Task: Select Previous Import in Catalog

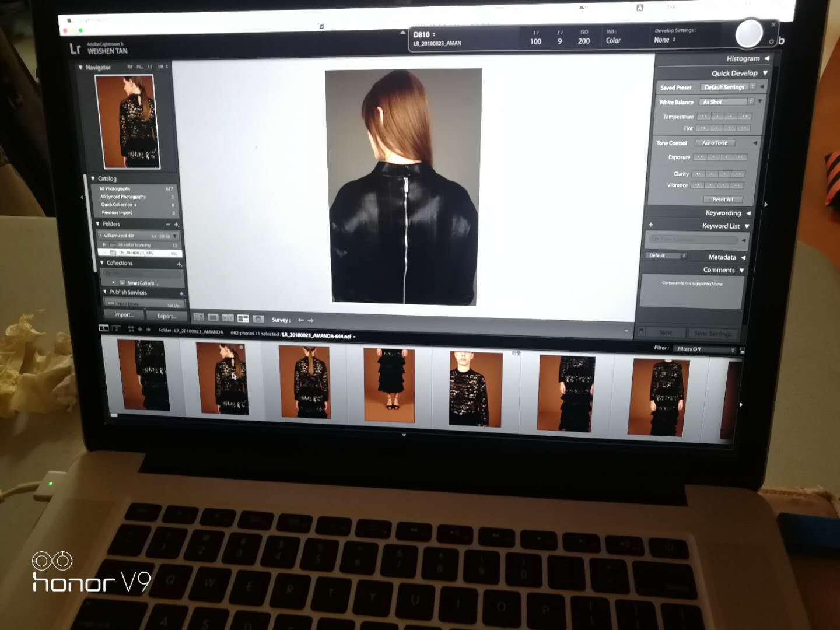Action: tap(138, 213)
